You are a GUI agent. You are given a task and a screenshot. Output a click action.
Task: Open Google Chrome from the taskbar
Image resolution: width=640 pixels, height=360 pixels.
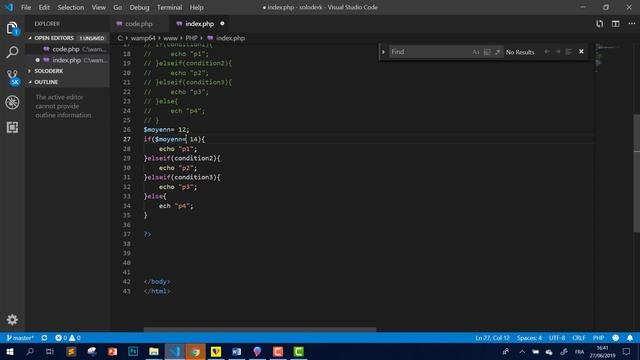tap(196, 351)
